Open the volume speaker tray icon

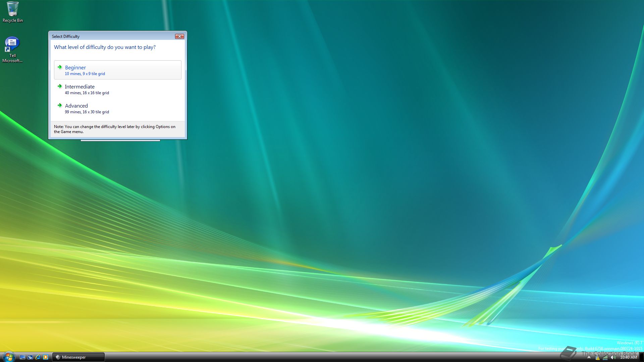click(613, 357)
